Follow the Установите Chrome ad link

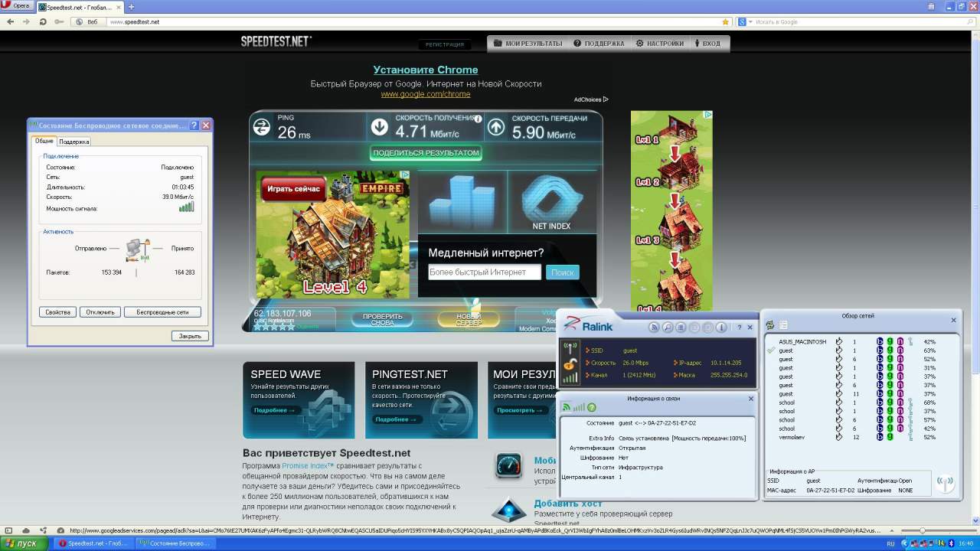pos(426,70)
